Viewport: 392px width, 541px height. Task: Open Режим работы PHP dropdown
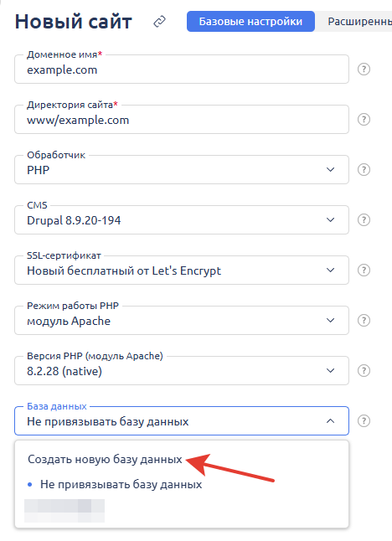click(x=182, y=320)
